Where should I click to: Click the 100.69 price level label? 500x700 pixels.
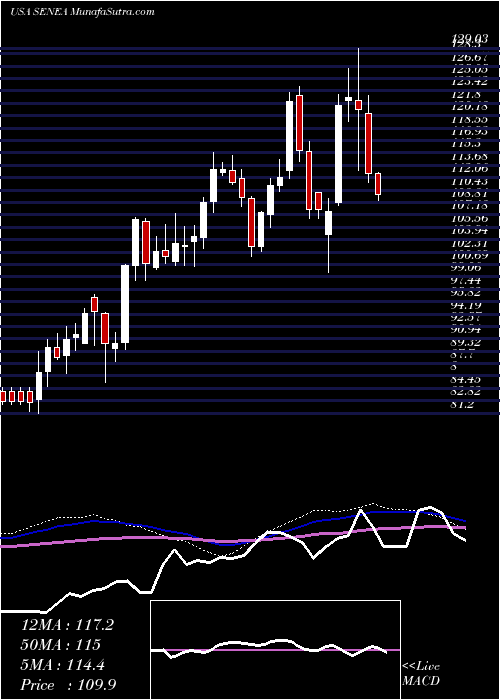pos(469,256)
